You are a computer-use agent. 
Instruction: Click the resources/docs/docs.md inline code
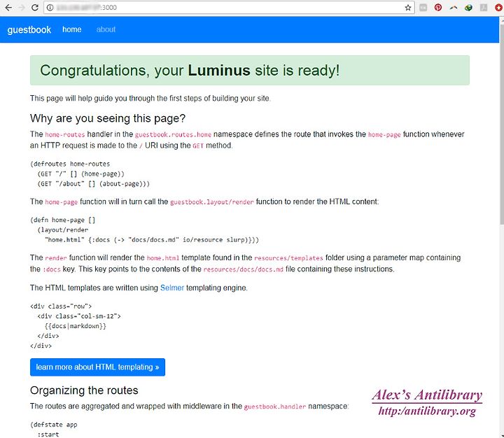click(243, 269)
